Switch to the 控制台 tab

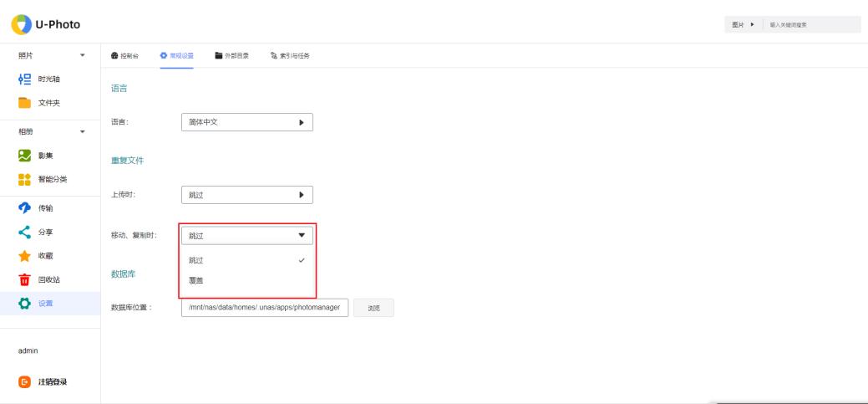coord(124,56)
